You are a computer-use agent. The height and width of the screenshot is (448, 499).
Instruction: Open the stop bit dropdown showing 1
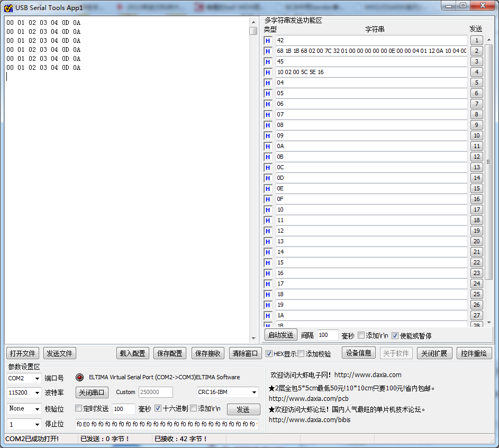(x=24, y=424)
